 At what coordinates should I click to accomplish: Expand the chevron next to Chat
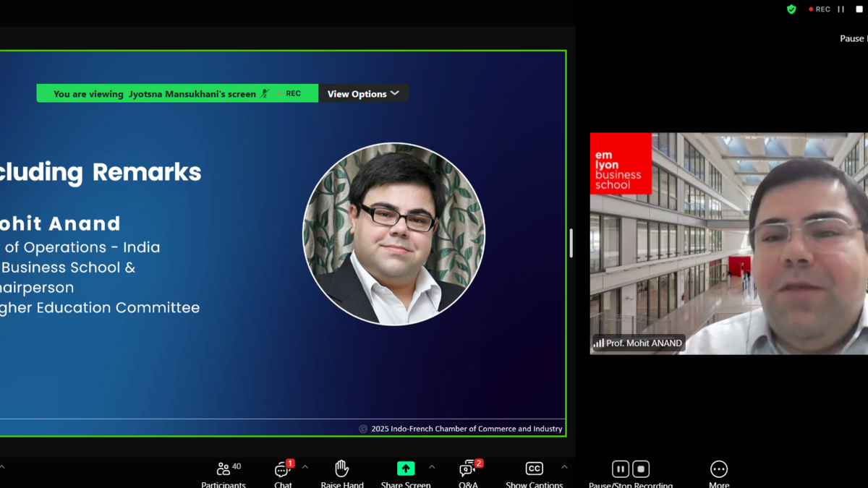point(305,467)
